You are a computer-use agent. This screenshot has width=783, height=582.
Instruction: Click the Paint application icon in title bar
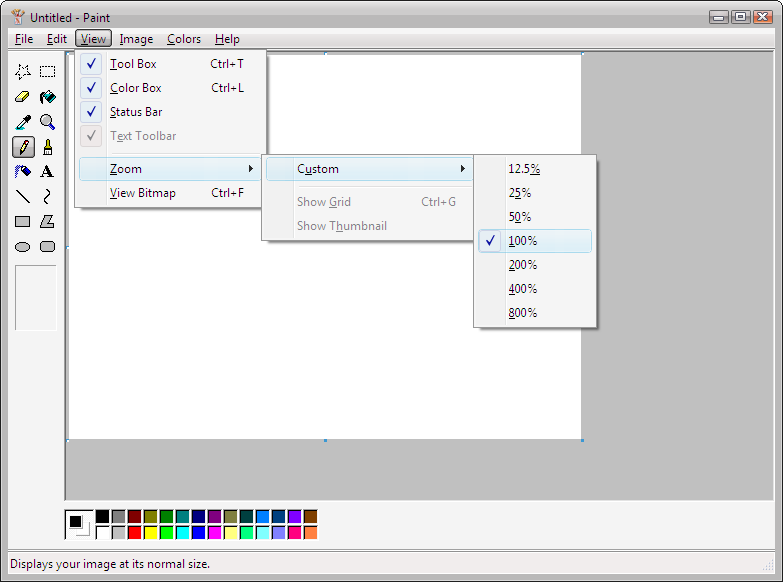18,17
